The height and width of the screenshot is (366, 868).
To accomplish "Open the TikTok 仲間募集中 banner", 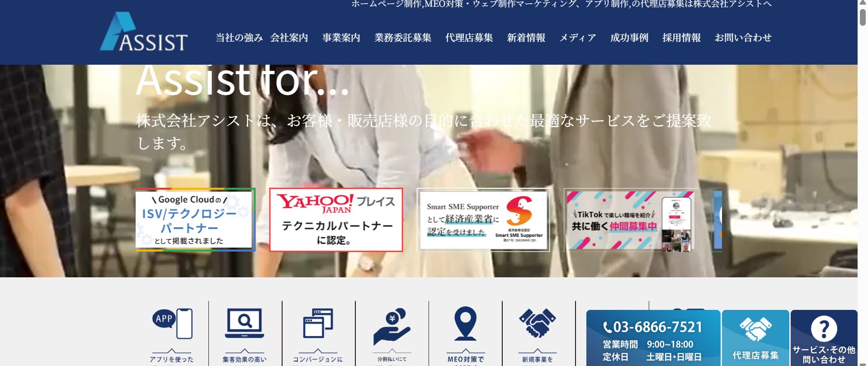I will pos(630,220).
